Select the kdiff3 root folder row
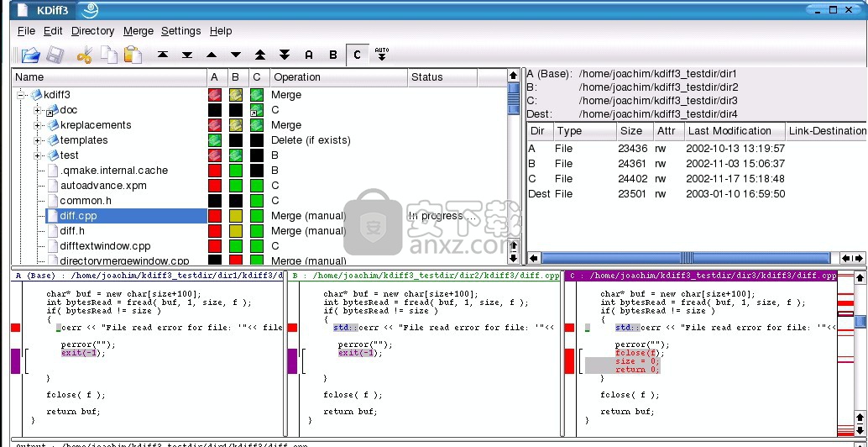Viewport: 868px width, 447px height. click(57, 95)
